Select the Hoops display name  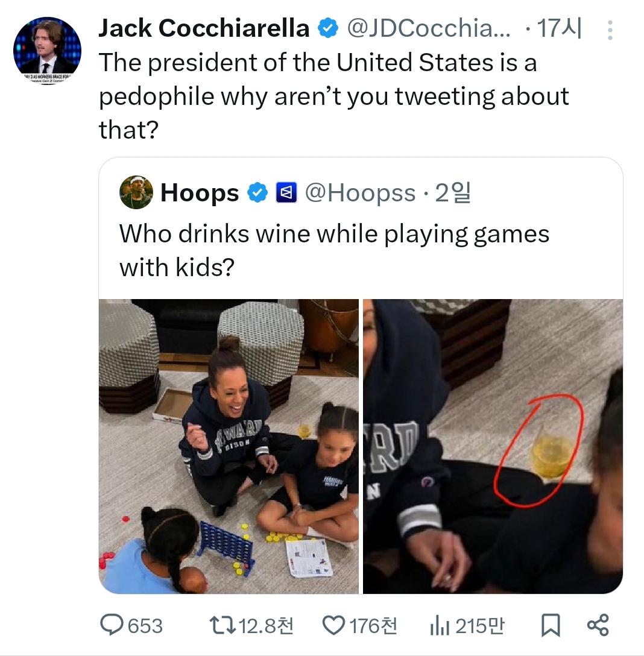[x=200, y=193]
